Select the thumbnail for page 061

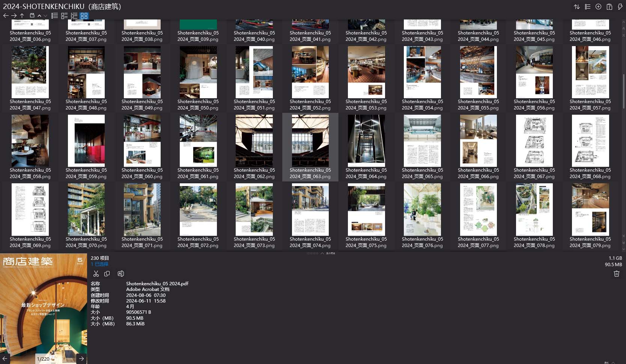pos(198,141)
